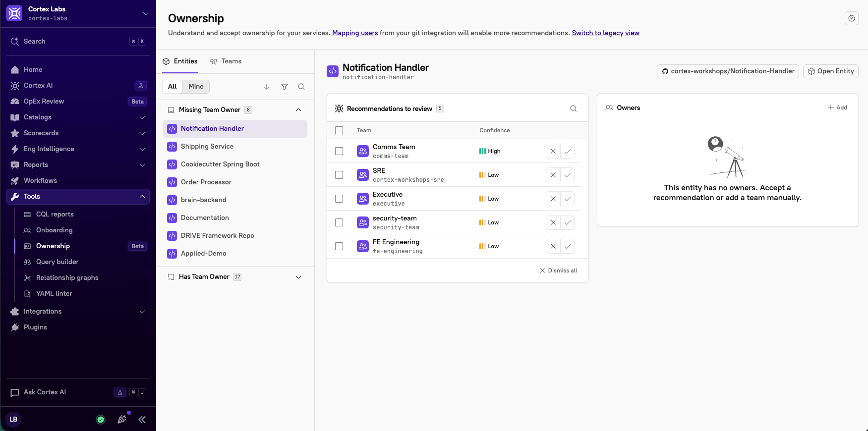Click the sidebar Search field

(78, 42)
